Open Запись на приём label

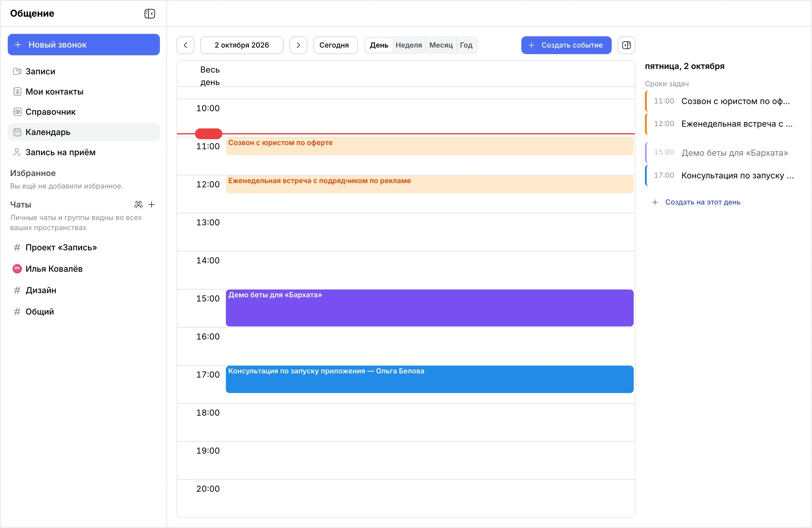[60, 152]
